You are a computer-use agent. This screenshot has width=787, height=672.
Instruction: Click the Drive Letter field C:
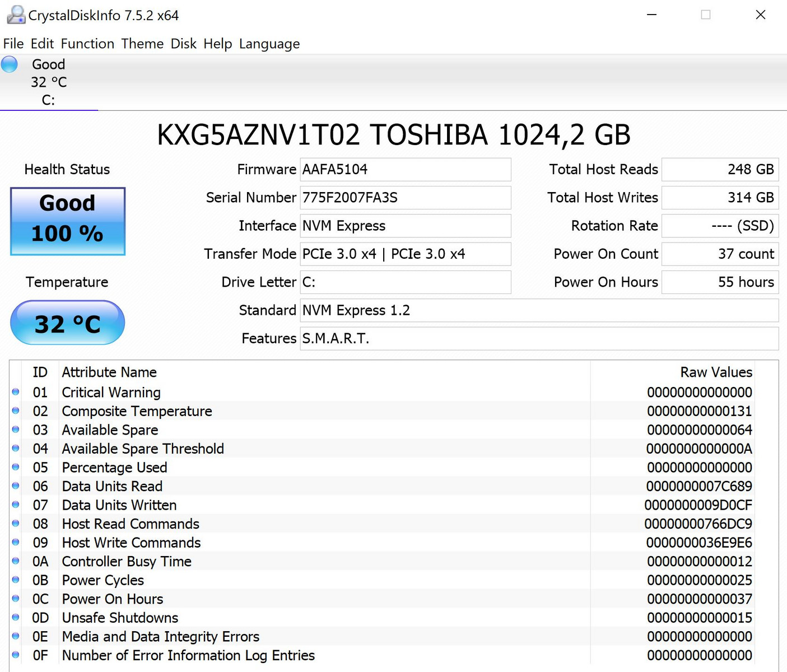click(x=406, y=282)
